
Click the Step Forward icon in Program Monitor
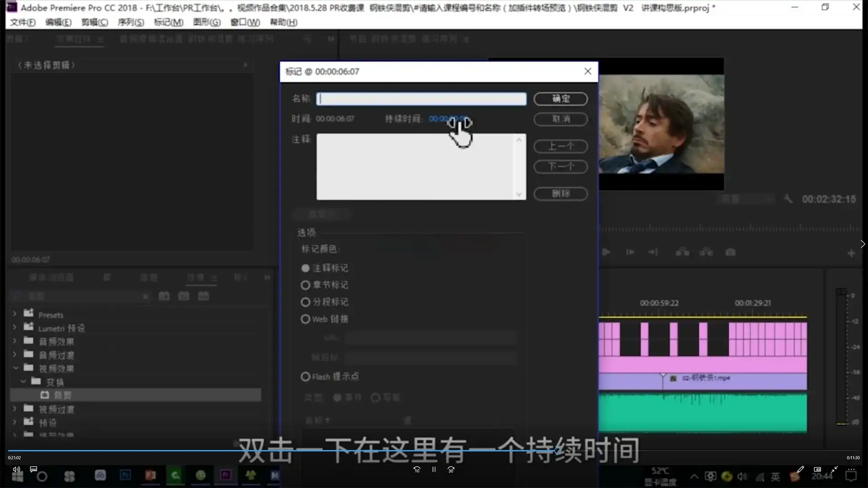pos(653,253)
